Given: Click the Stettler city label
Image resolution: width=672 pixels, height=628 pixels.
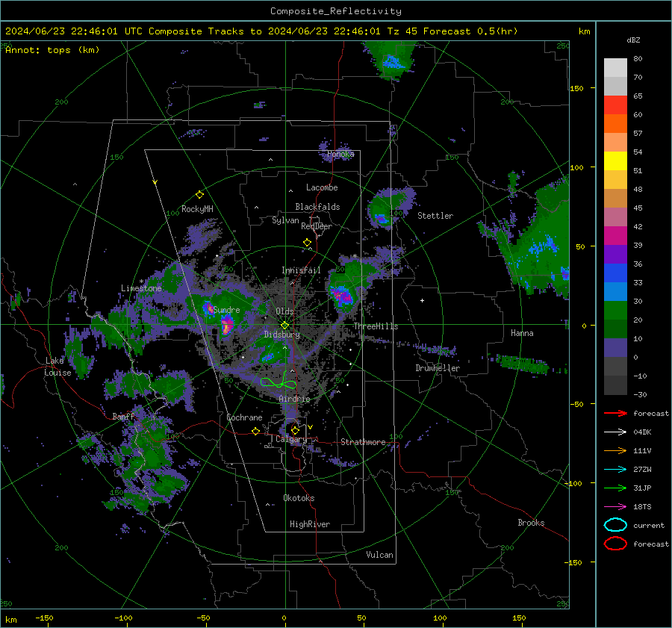Looking at the screenshot, I should [x=435, y=216].
